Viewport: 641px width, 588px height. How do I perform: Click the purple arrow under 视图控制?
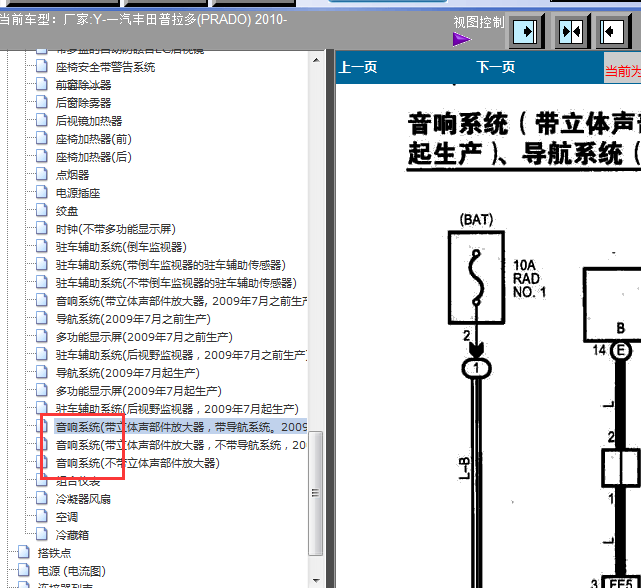tap(462, 39)
